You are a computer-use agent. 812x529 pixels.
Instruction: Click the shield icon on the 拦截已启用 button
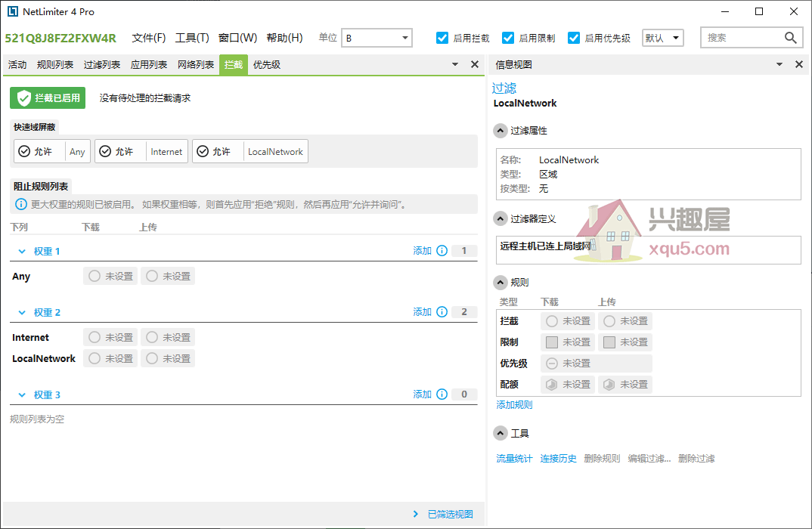coord(24,97)
